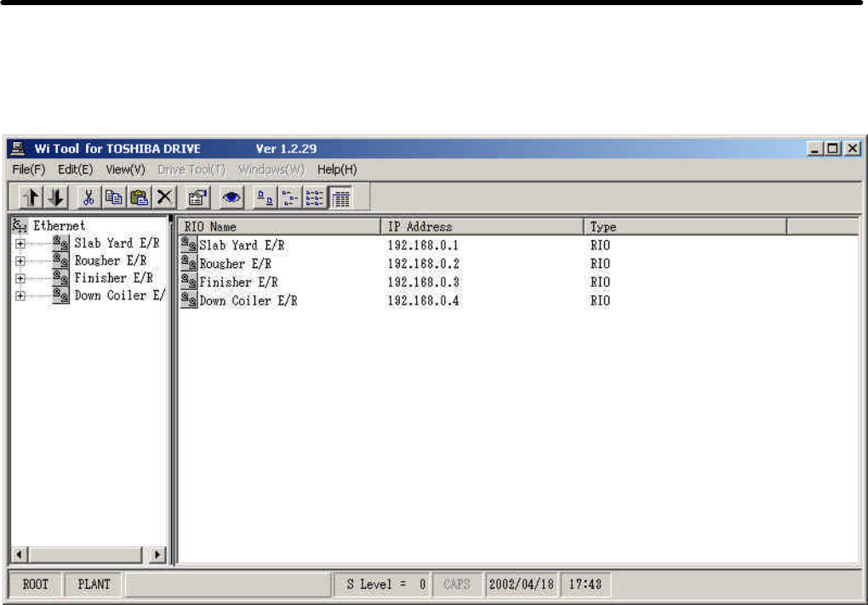The width and height of the screenshot is (868, 605).
Task: Expand the Down Coiler E/R tree node
Action: click(x=20, y=296)
